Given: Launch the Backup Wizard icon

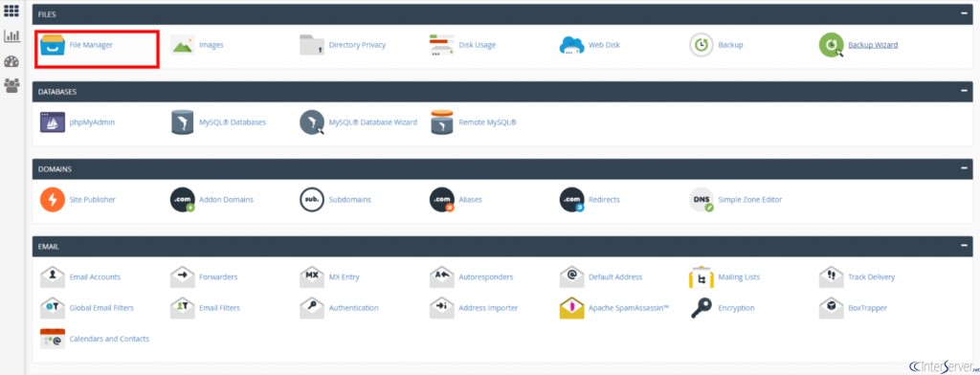Looking at the screenshot, I should point(832,45).
